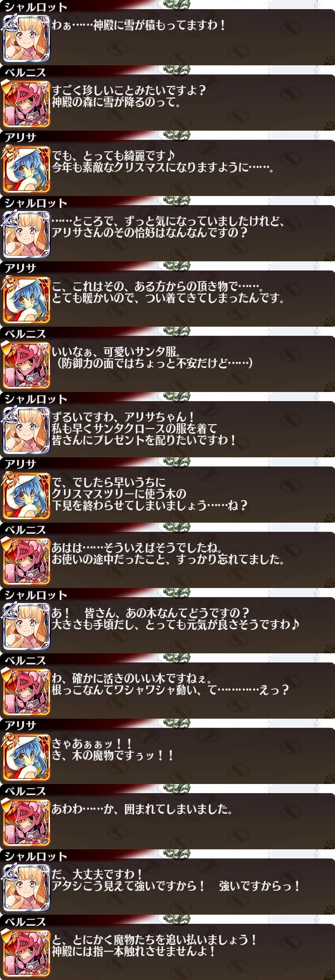This screenshot has height=980, width=335.
Task: Click Charlotte's portrait beside snow-on-temple line
Action: point(26,38)
